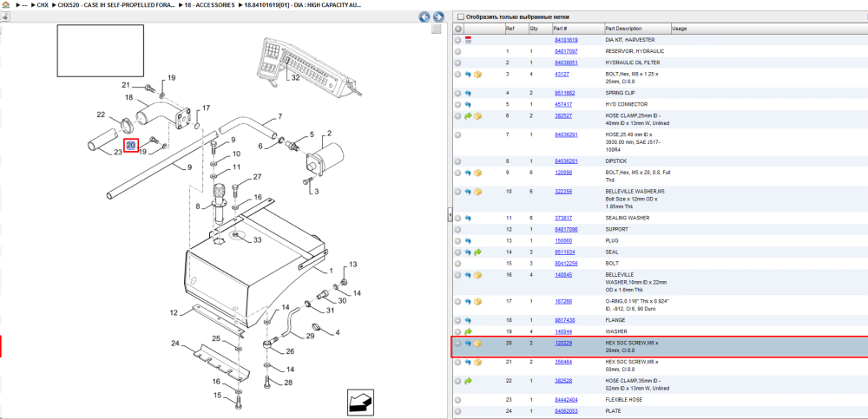Click the orientation arrow icon in diagram

click(x=361, y=402)
